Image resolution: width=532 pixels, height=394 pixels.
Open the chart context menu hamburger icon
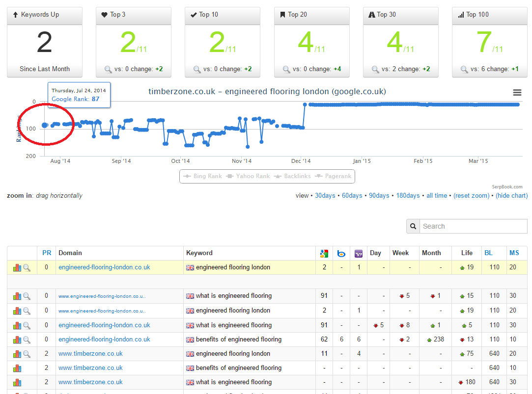click(x=517, y=92)
